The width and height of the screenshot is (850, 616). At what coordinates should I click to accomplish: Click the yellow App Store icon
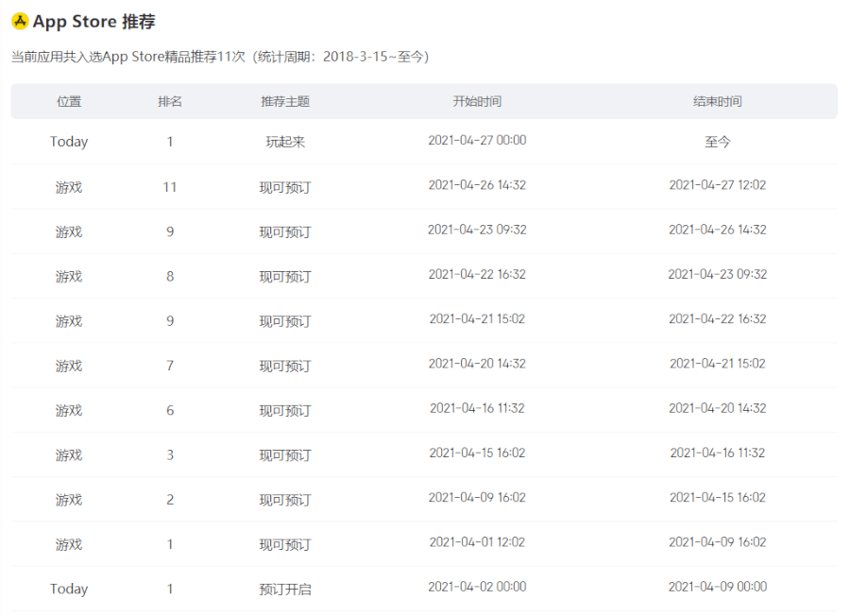point(20,22)
